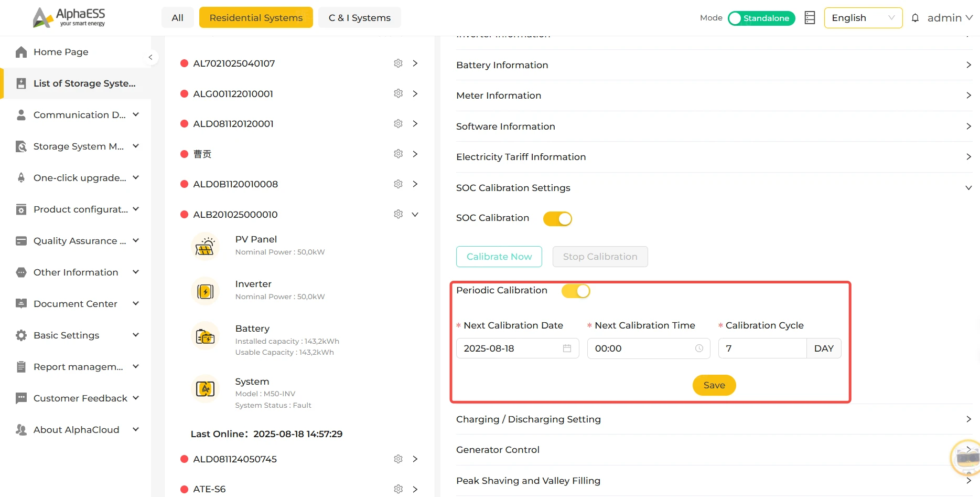Viewport: 980px width, 497px height.
Task: Click the Calibrate Now button
Action: (499, 257)
